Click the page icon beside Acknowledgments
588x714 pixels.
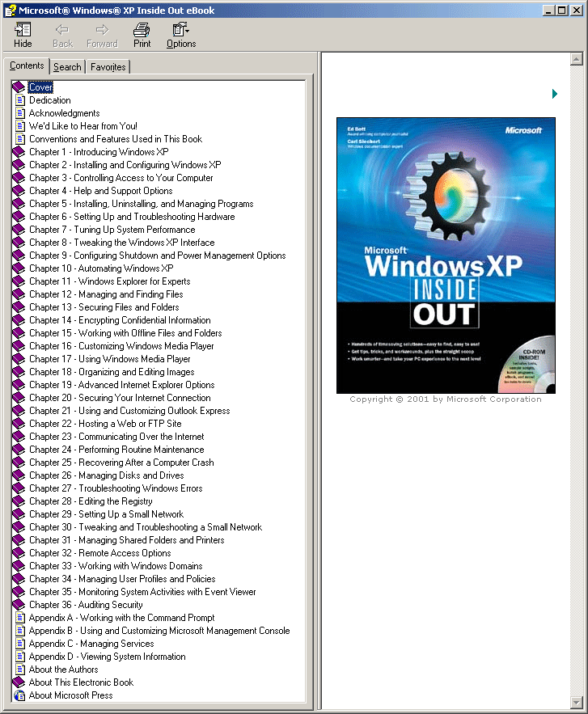click(x=20, y=112)
